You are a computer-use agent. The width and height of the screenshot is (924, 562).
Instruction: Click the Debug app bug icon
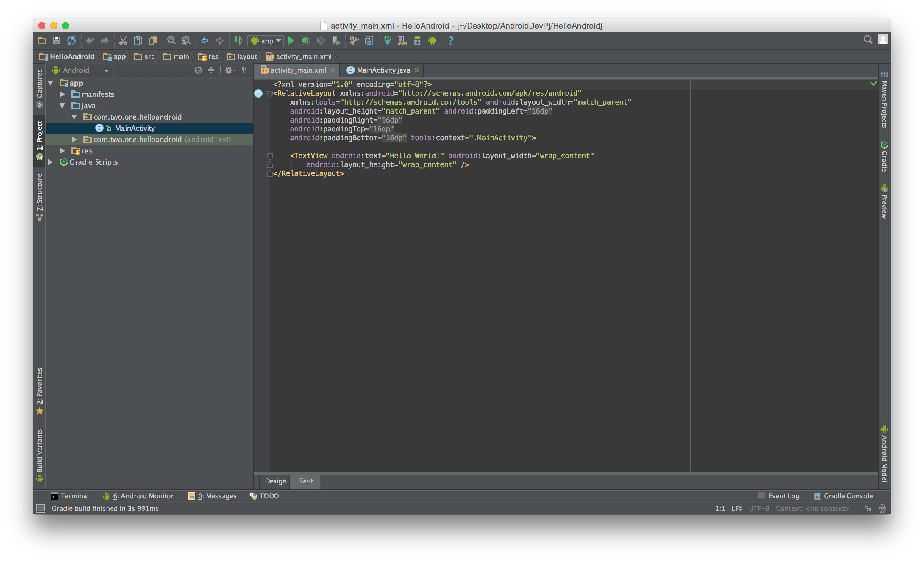(306, 40)
